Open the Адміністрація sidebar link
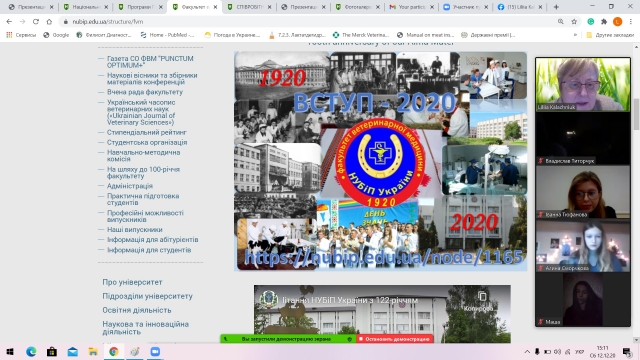The height and width of the screenshot is (360, 640). (x=130, y=186)
